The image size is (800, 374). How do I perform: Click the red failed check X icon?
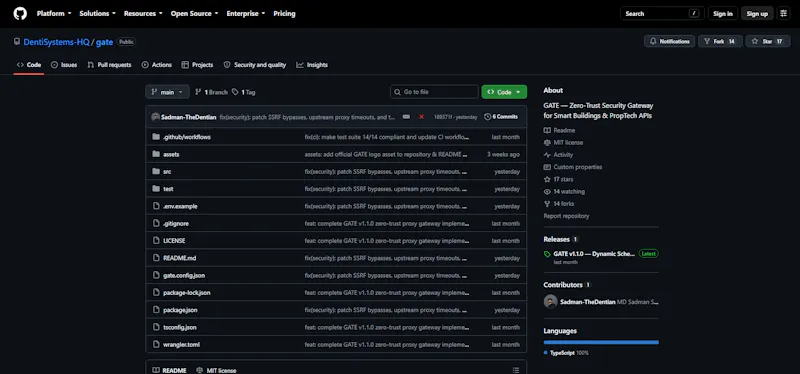pyautogui.click(x=421, y=117)
